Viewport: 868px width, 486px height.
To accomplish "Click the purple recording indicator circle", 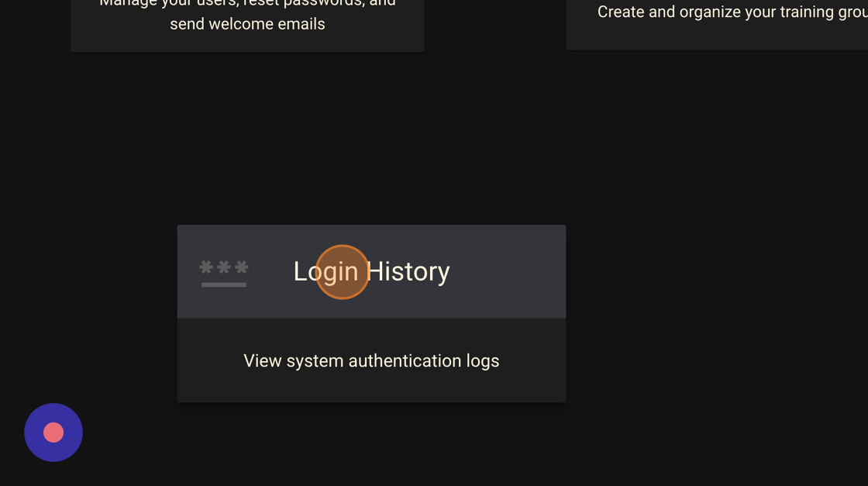I will [53, 433].
